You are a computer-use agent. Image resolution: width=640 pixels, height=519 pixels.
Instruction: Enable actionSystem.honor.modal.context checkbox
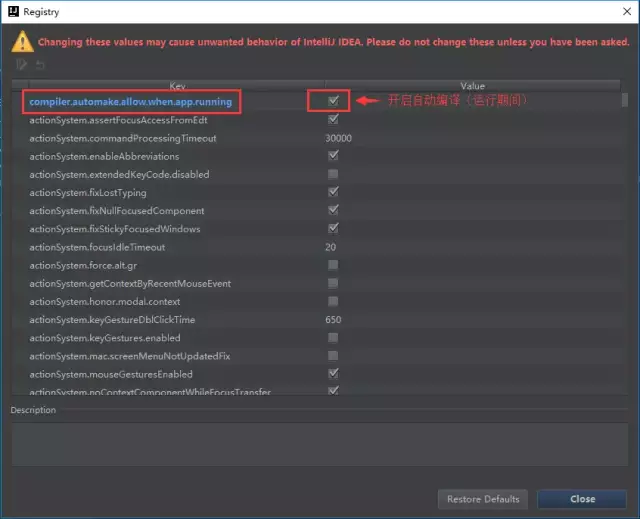point(333,302)
